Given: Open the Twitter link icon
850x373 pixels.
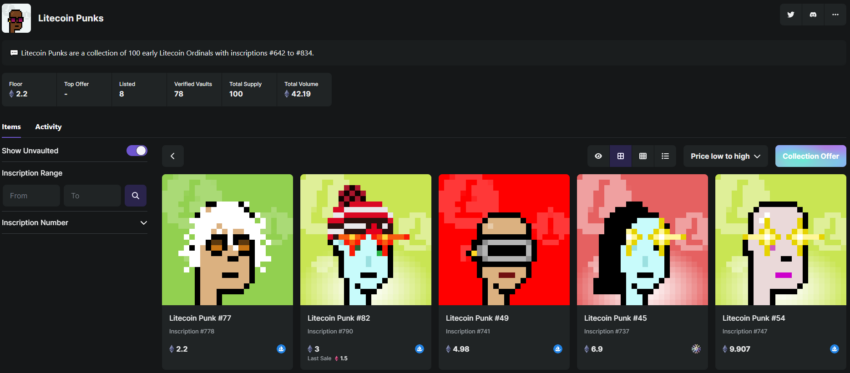Looking at the screenshot, I should [x=791, y=15].
